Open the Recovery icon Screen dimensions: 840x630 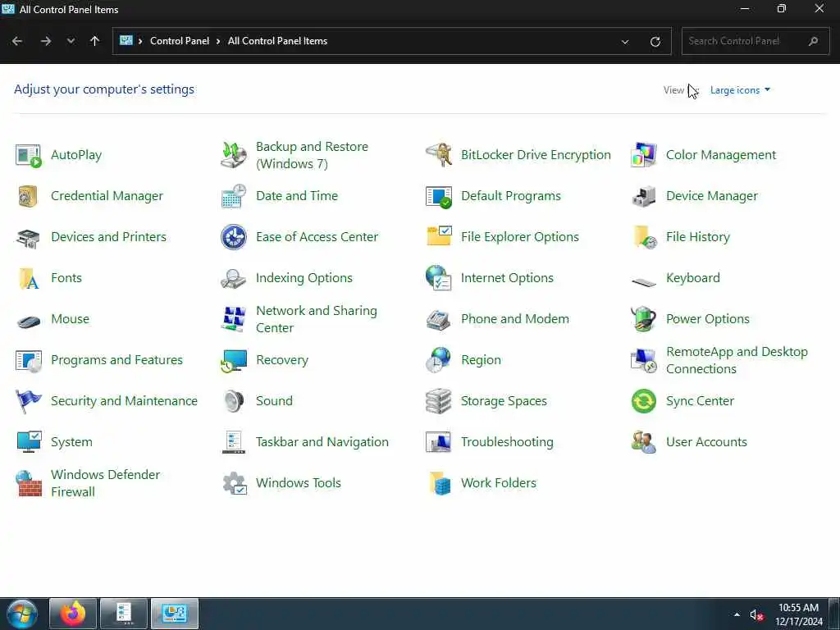[234, 361]
